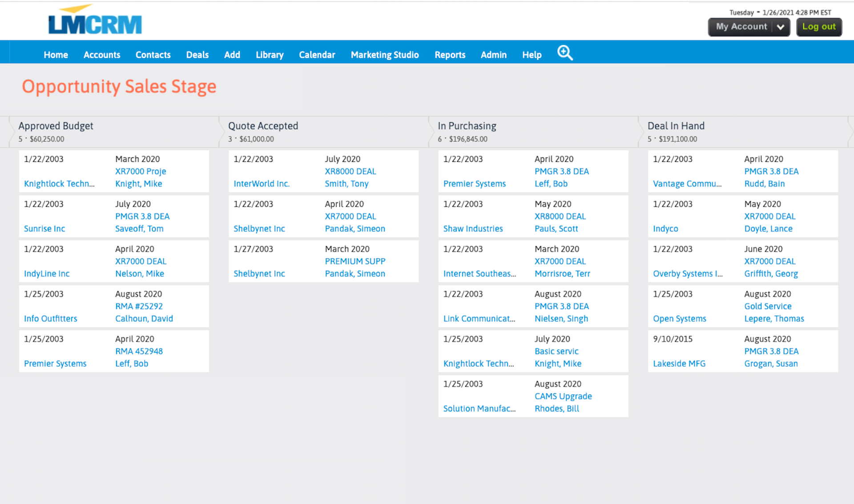The height and width of the screenshot is (504, 854).
Task: Select the Deal In Hand stage header
Action: [676, 126]
